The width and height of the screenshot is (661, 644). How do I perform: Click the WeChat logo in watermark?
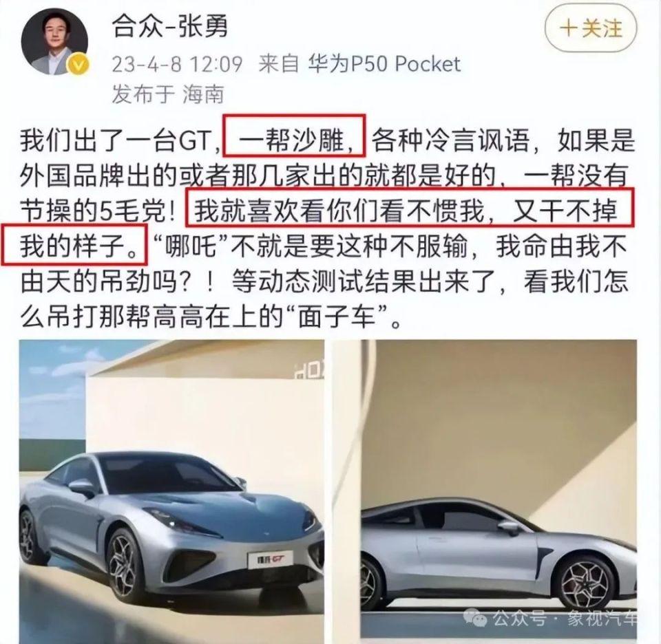pyautogui.click(x=475, y=618)
